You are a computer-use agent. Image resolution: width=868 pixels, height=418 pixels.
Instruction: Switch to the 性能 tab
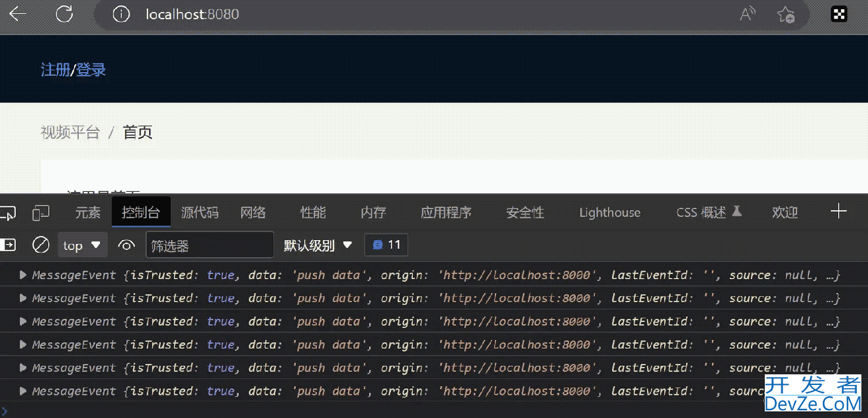(313, 212)
